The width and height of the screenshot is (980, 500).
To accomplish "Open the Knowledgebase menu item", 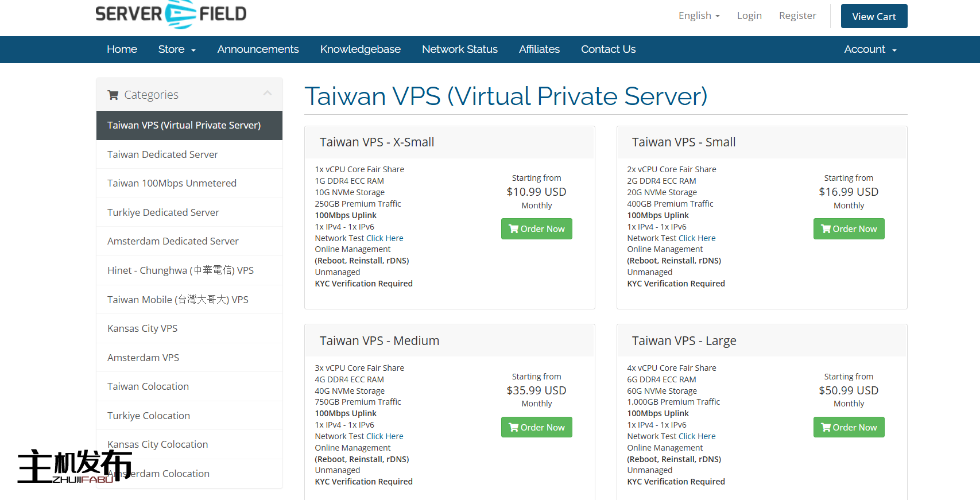I will [x=360, y=49].
